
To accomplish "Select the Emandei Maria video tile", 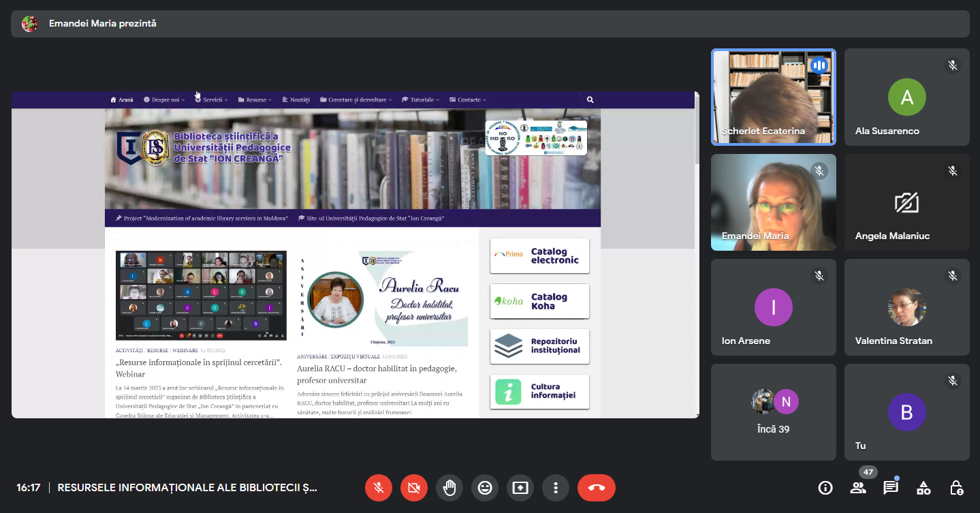I will 773,202.
